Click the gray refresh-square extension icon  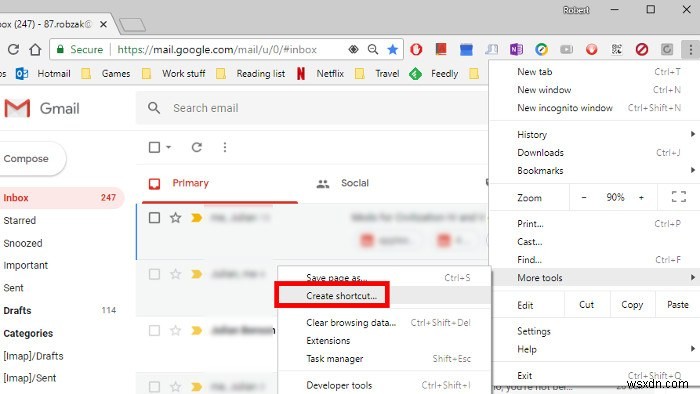667,49
